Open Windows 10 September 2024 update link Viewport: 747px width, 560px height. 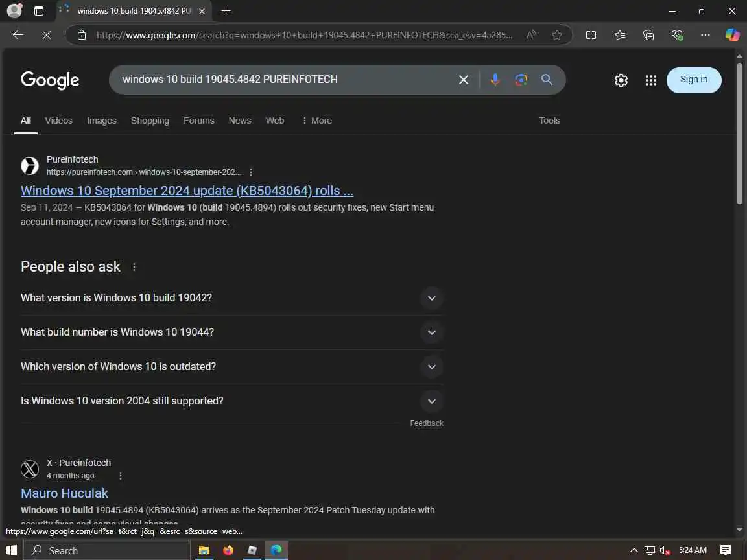187,191
